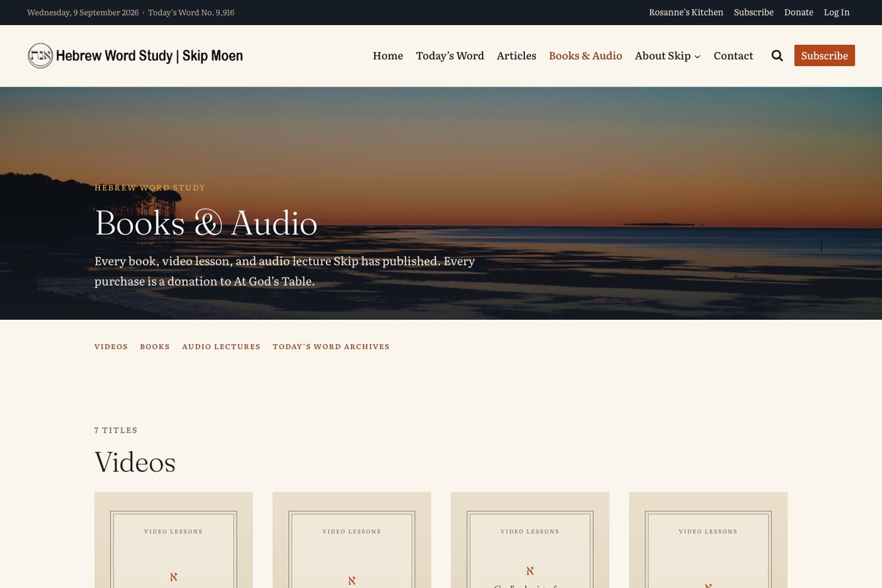Image resolution: width=882 pixels, height=588 pixels.
Task: Open Today's Word Archives anchor link
Action: (331, 346)
